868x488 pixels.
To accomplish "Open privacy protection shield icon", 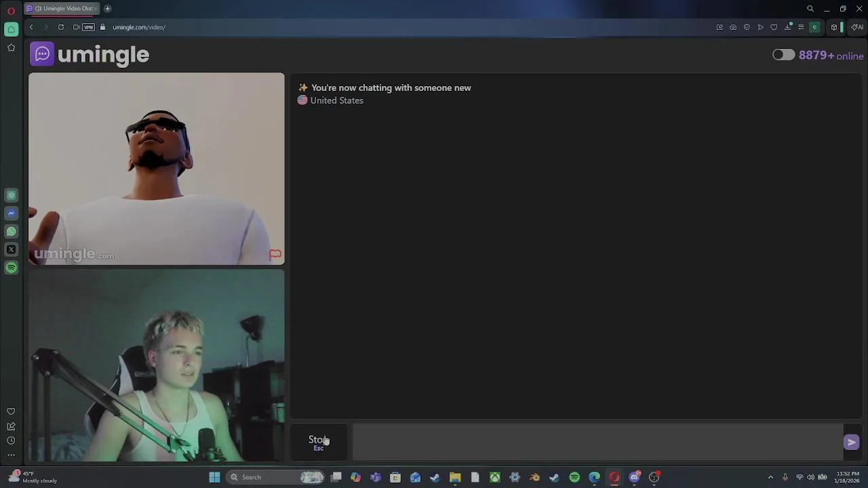I will coord(747,27).
